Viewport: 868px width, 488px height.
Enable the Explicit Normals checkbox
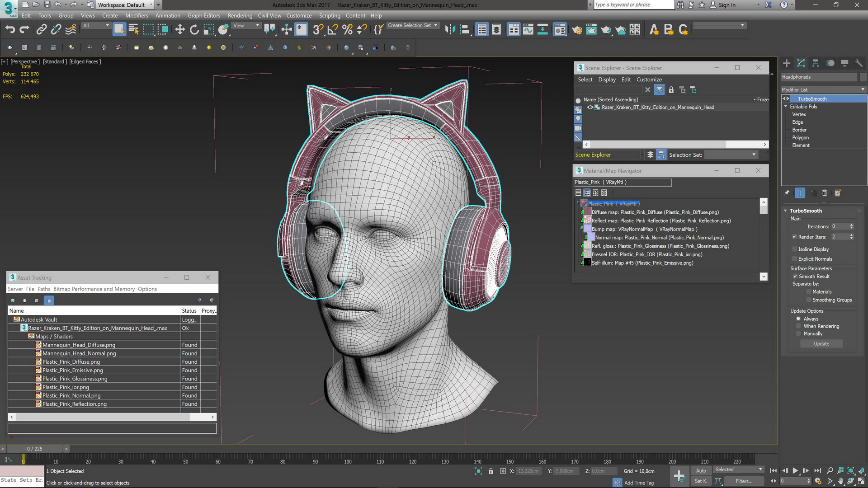tap(794, 259)
